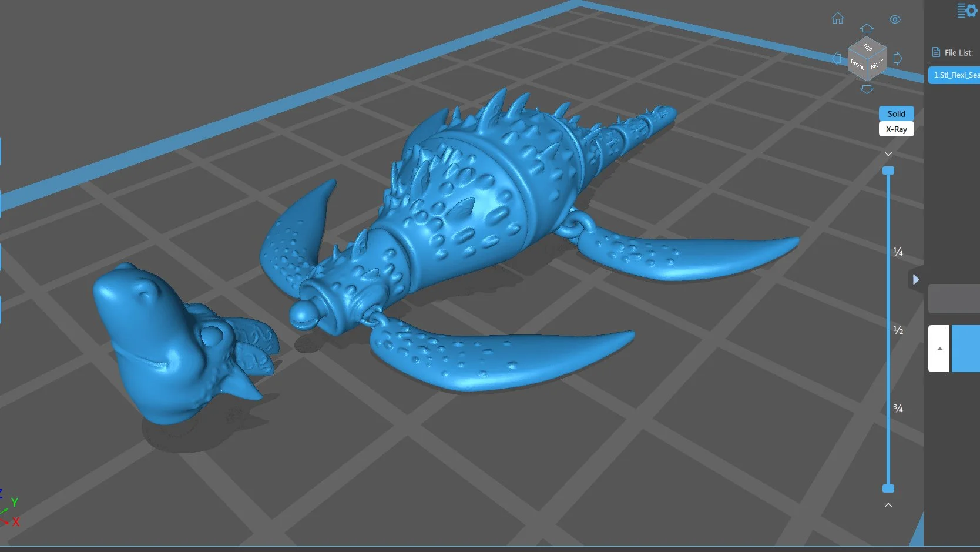The height and width of the screenshot is (552, 980).
Task: Click the down chevron above the layer slider
Action: pos(888,154)
